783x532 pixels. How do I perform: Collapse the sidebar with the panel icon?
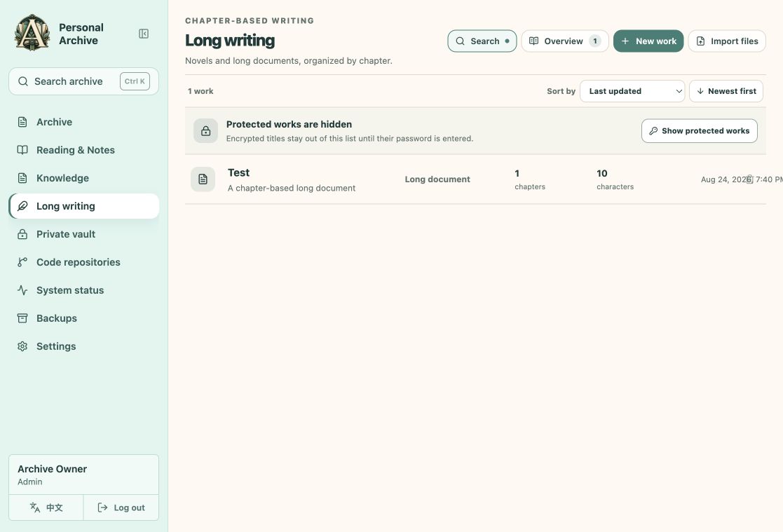144,34
